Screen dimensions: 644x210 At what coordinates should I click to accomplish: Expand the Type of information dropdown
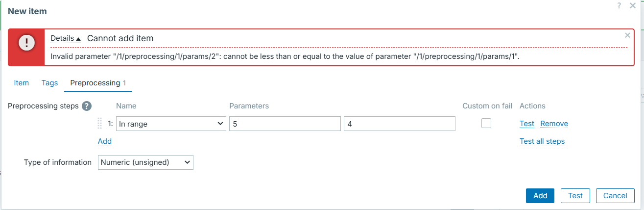tap(145, 162)
